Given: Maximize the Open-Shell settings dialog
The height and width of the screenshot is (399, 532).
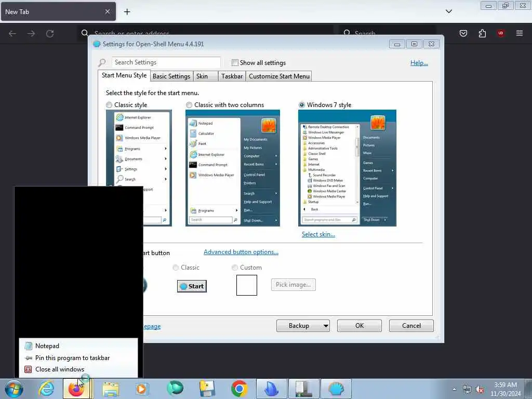Looking at the screenshot, I should [414, 44].
